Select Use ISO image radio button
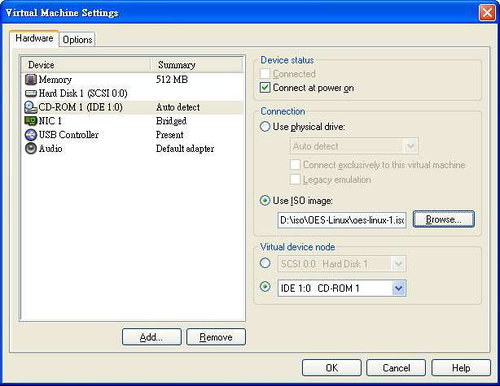This screenshot has width=500, height=386. (x=265, y=200)
